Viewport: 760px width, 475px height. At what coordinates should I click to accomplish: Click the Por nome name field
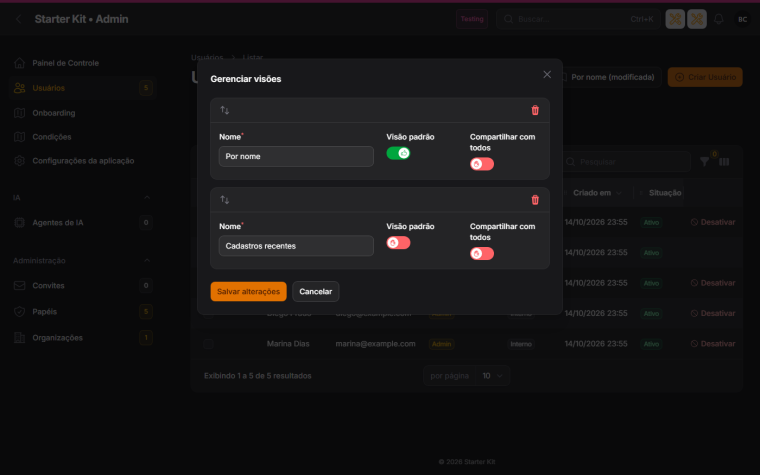[x=296, y=157]
